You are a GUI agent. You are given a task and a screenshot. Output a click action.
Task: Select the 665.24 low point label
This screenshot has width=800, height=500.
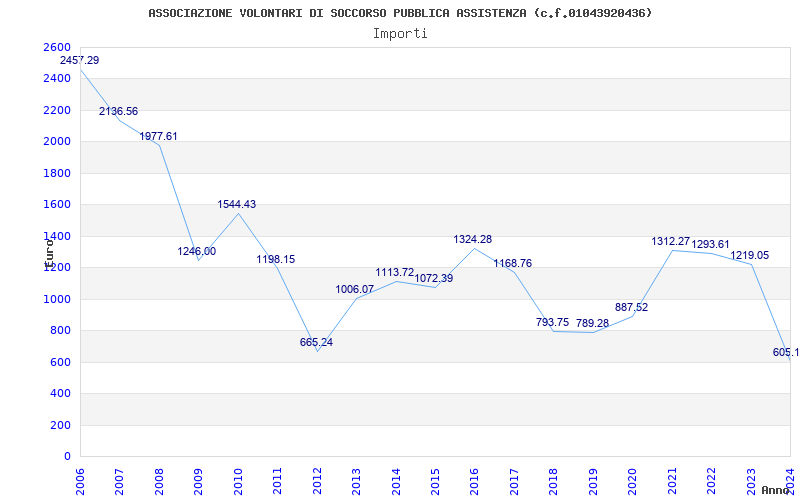click(316, 342)
